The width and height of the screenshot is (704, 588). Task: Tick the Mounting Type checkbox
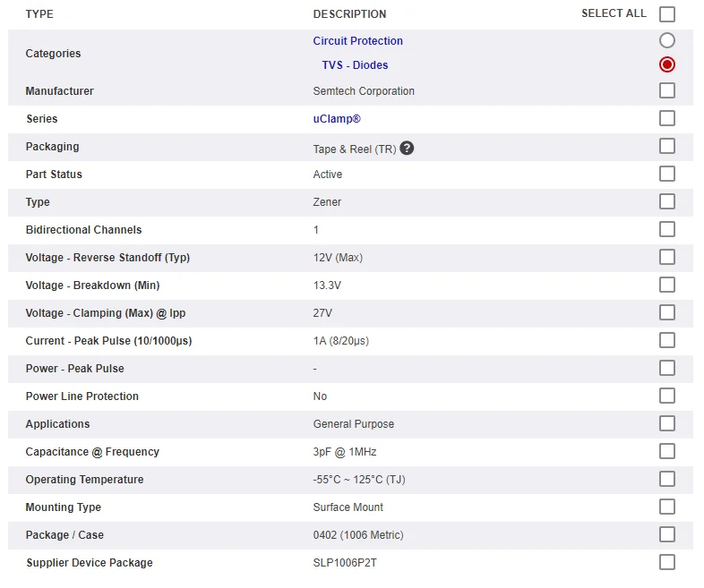[666, 507]
